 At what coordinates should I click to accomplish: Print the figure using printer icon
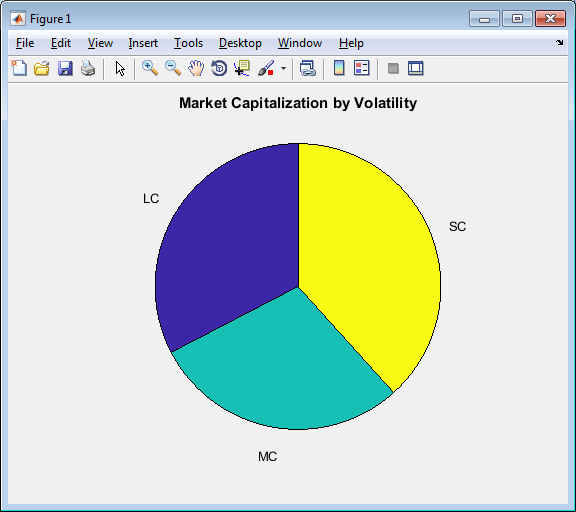[88, 68]
